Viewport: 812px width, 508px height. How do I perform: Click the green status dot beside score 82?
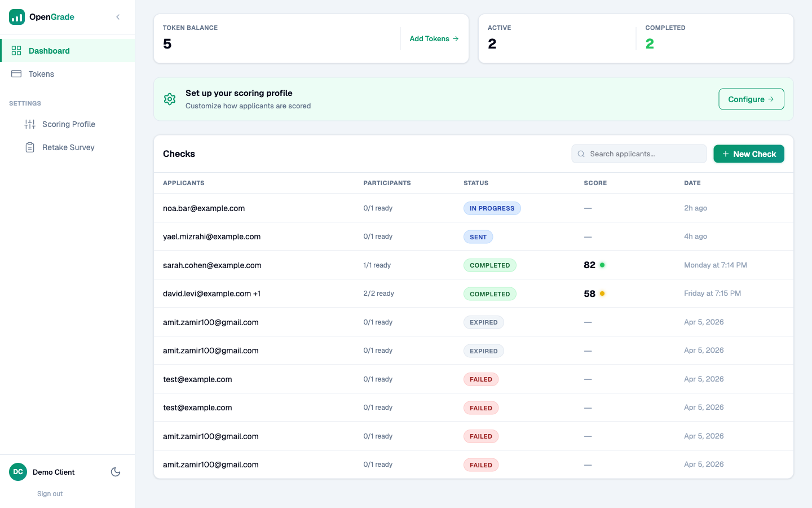[x=603, y=264]
